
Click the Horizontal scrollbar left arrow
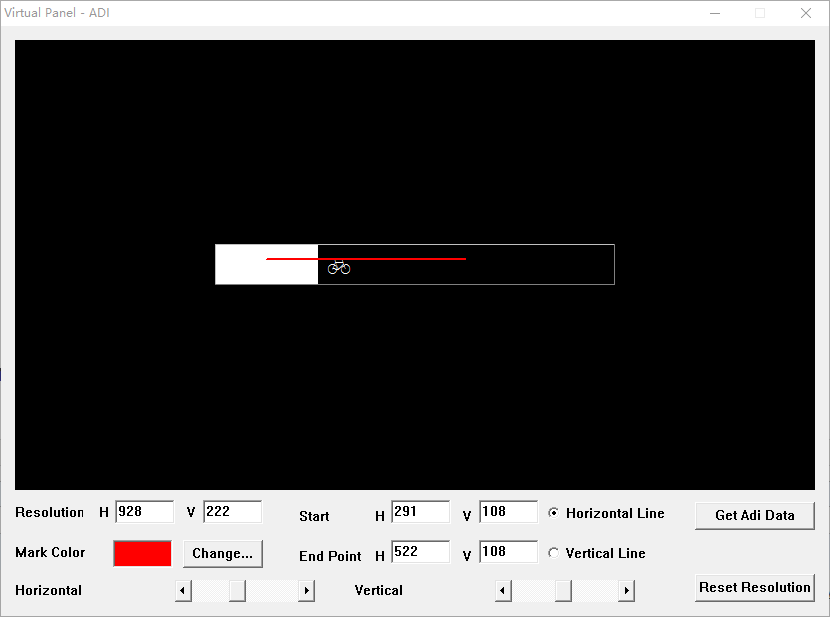pos(183,591)
